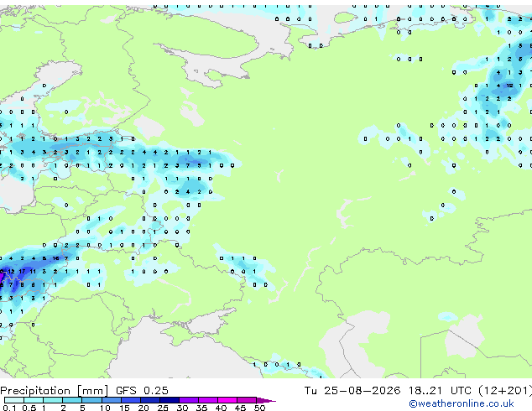Click the map precipitation value '11'
Image resolution: width=532 pixels, height=411 pixels.
click(x=33, y=271)
